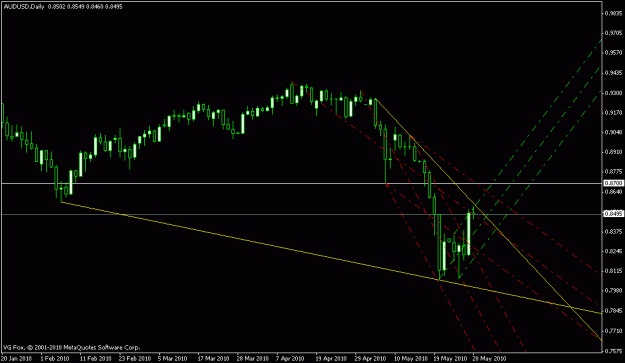Click the 0.9170 price axis label
625x363 pixels.
(614, 113)
